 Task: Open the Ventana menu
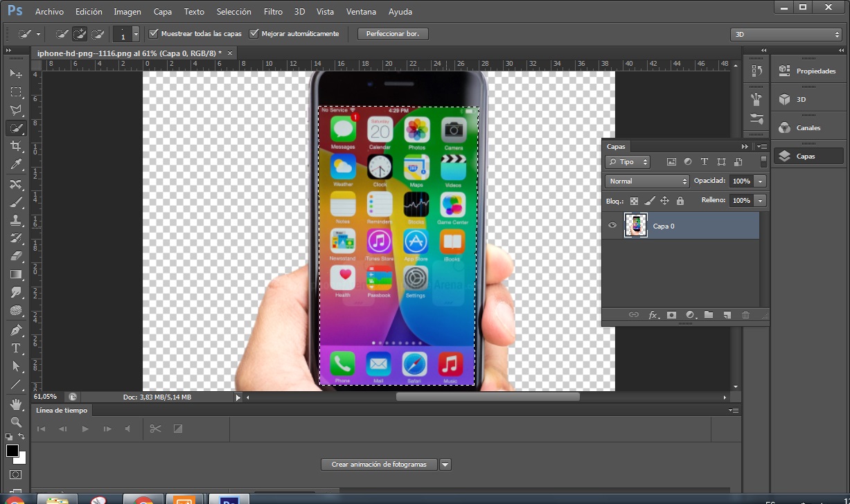pyautogui.click(x=362, y=12)
